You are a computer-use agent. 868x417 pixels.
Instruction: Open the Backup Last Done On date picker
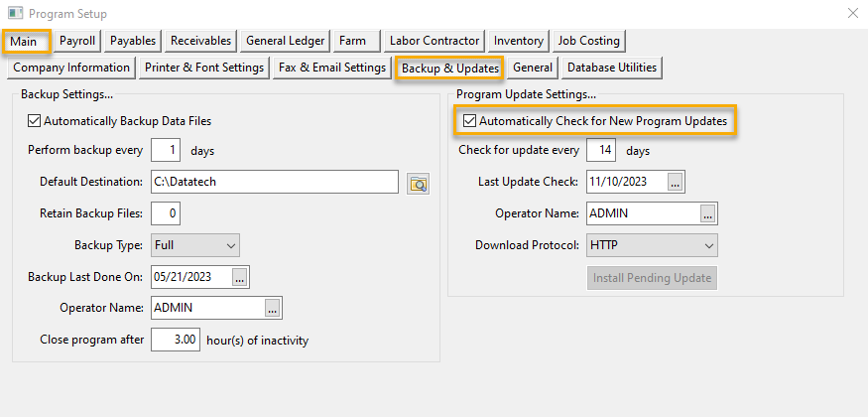pyautogui.click(x=239, y=277)
